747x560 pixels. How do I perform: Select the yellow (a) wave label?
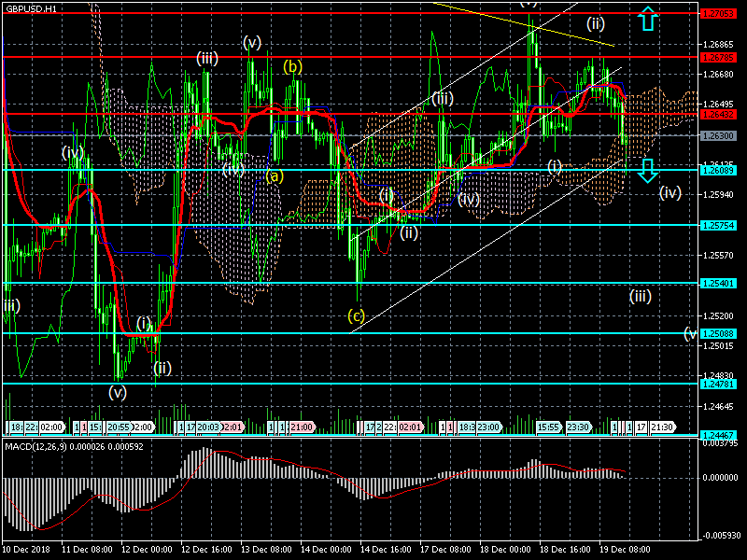coord(275,175)
